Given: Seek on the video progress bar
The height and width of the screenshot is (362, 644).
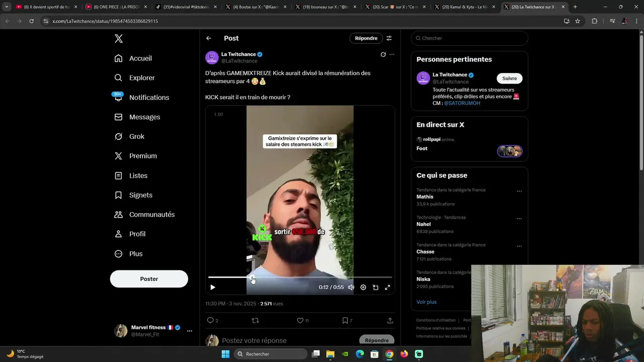Looking at the screenshot, I should 300,277.
